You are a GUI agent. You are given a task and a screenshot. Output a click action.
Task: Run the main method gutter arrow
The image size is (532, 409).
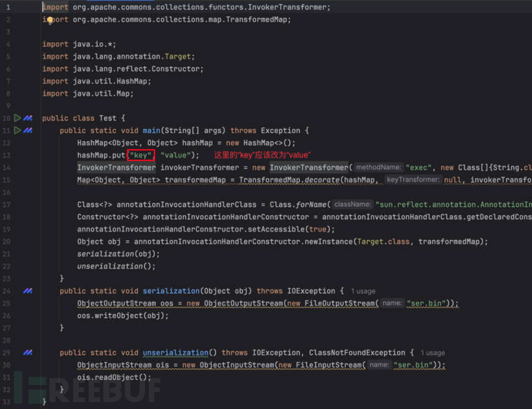(x=17, y=130)
